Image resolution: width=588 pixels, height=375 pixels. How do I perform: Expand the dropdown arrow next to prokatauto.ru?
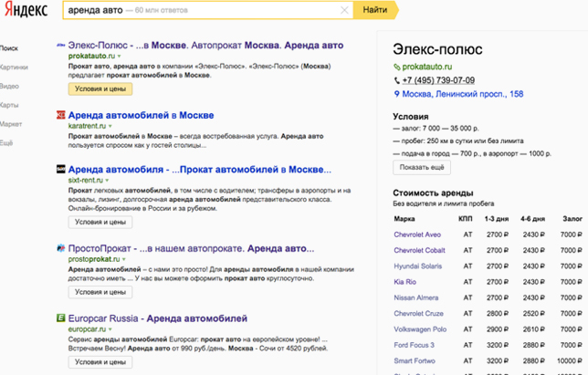point(120,57)
